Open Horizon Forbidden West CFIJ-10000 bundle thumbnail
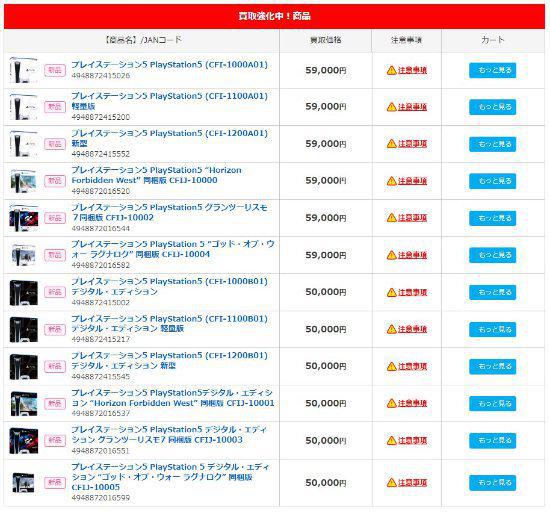 point(23,181)
